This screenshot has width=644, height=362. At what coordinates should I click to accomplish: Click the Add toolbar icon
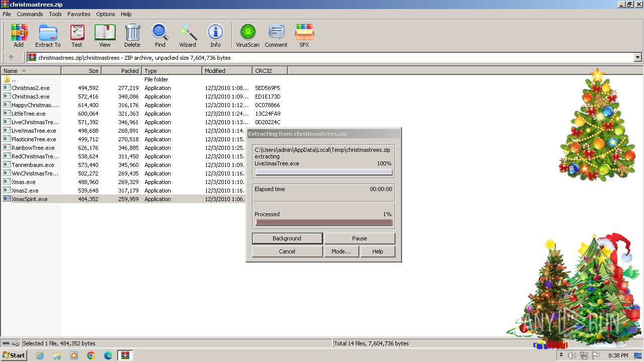19,36
